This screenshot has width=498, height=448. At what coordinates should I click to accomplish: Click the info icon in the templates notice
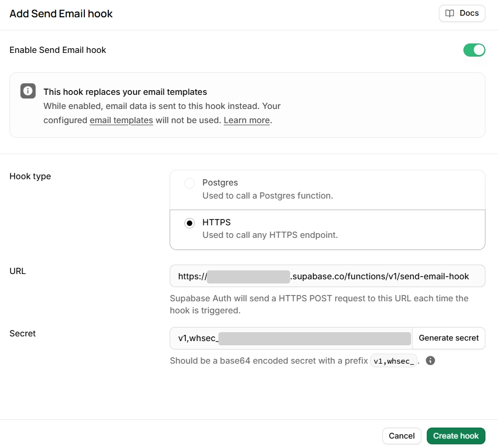[28, 91]
